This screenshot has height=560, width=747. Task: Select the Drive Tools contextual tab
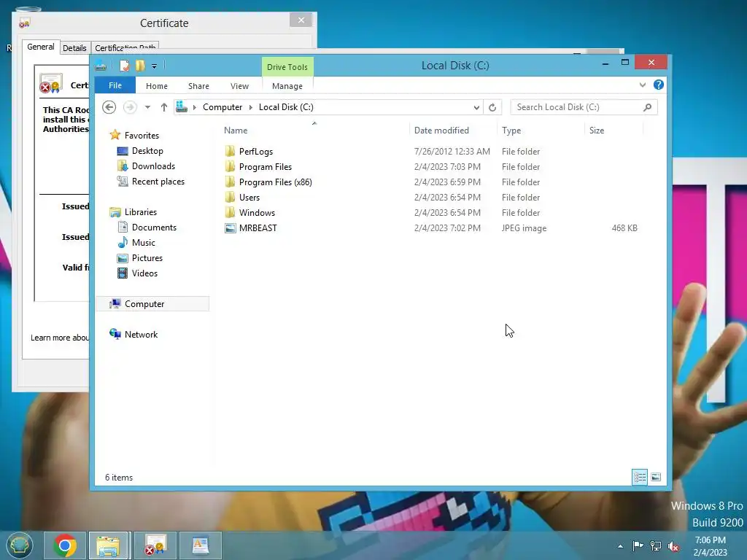coord(287,67)
